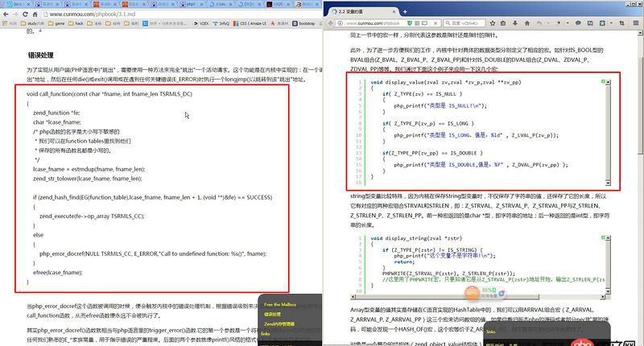Switch to the first Chrome tab 'Goo'
Screen dimensions: 644x346
coord(16,4)
